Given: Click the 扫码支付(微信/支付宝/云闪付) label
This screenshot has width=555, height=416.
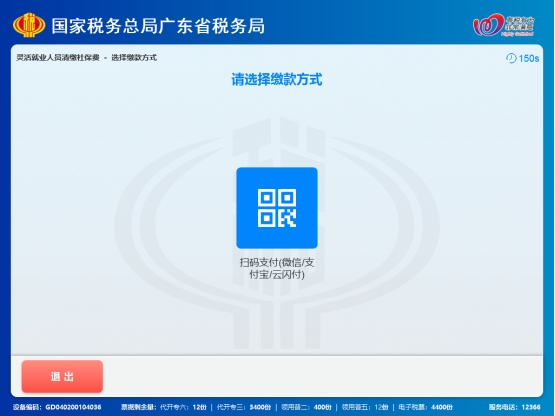Looking at the screenshot, I should 277,268.
